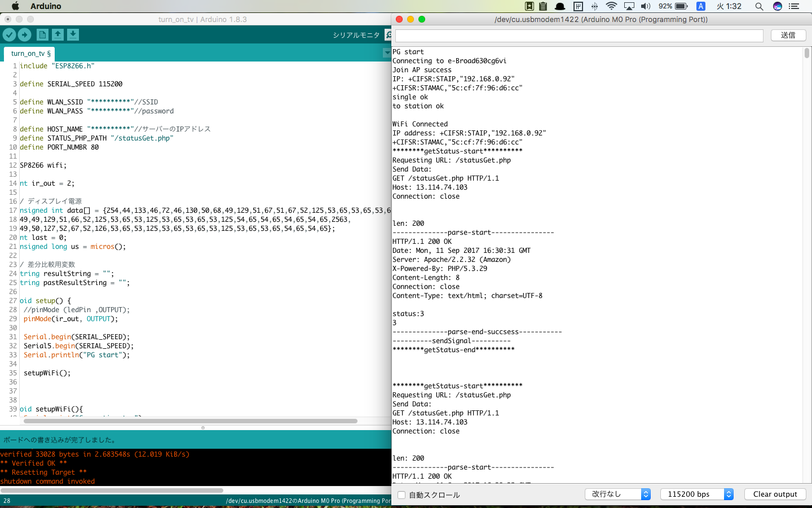Viewport: 812px width, 508px height.
Task: Open Spotlight search in the menu bar
Action: pyautogui.click(x=759, y=6)
